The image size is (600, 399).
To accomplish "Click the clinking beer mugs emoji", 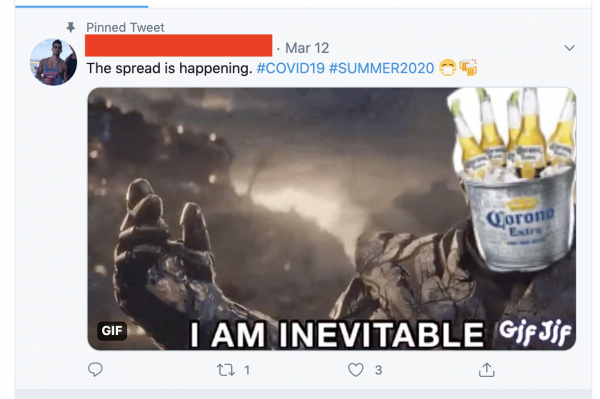I will 468,68.
